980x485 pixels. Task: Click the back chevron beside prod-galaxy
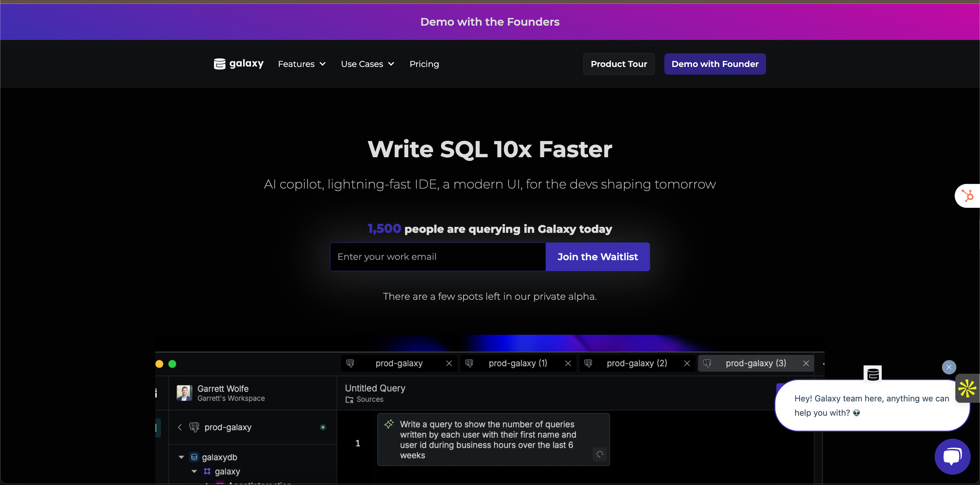180,427
